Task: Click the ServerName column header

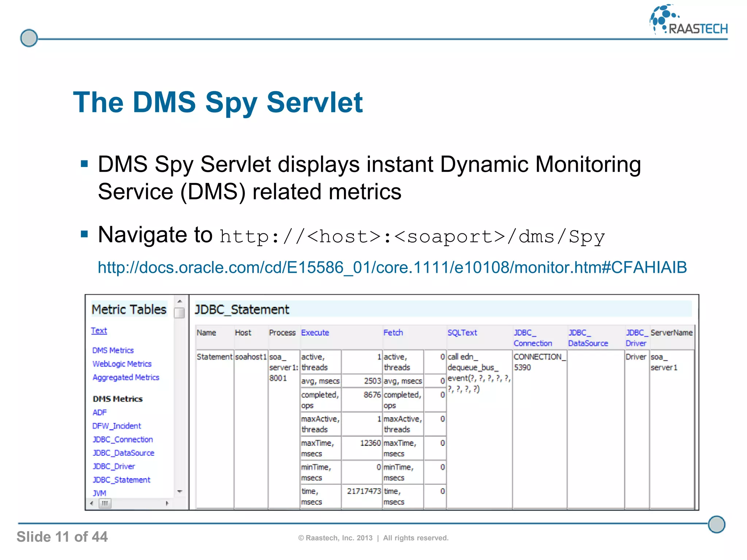Action: coord(671,332)
